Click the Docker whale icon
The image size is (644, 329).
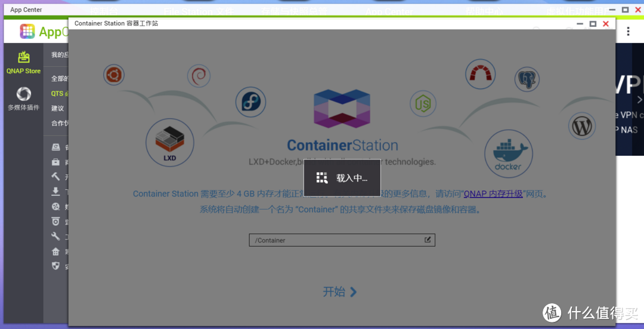(x=509, y=154)
